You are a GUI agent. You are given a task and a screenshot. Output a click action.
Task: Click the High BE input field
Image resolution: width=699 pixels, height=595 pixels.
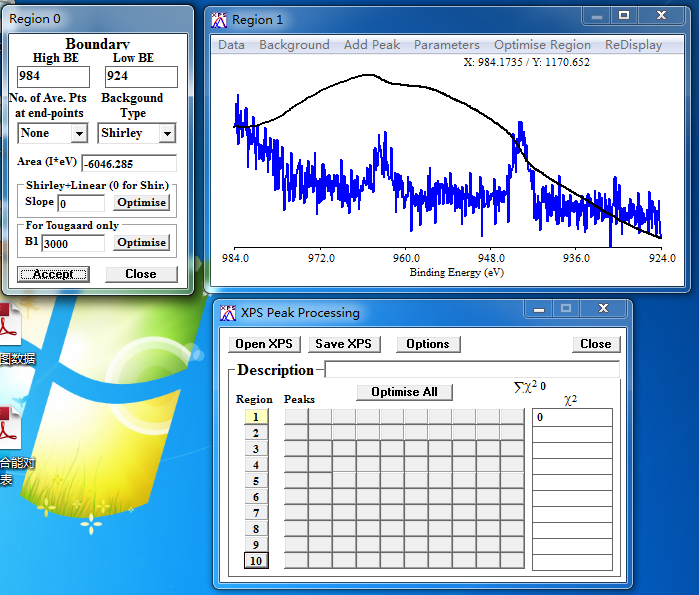tap(54, 77)
